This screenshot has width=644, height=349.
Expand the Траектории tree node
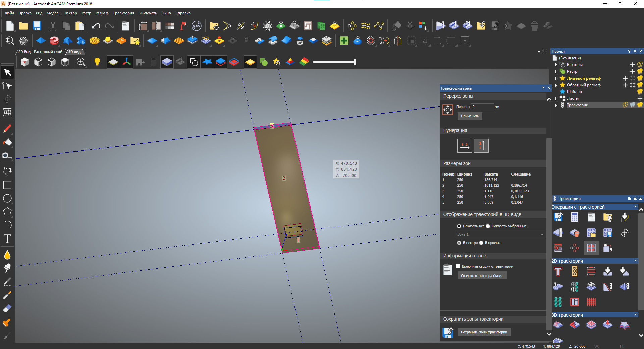556,105
